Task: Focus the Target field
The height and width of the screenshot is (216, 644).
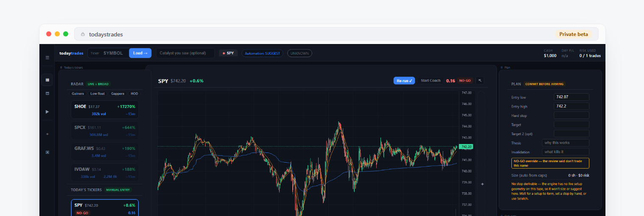Action: click(571, 125)
